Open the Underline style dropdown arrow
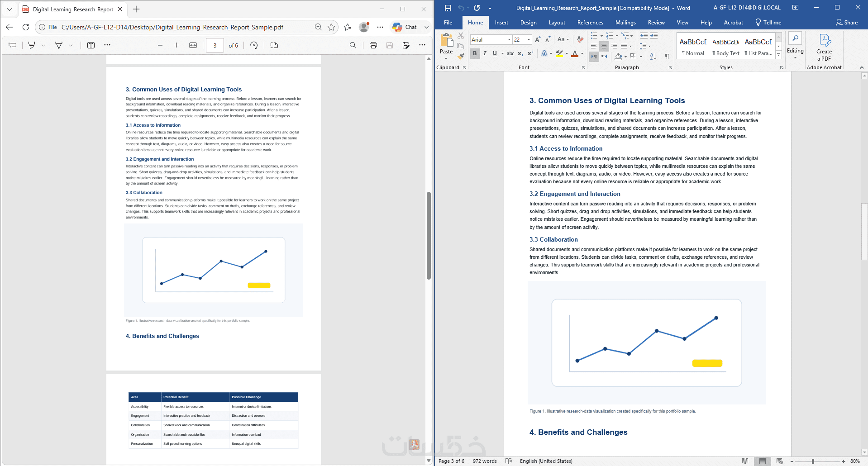Screen dimensions: 868x466 click(502, 53)
